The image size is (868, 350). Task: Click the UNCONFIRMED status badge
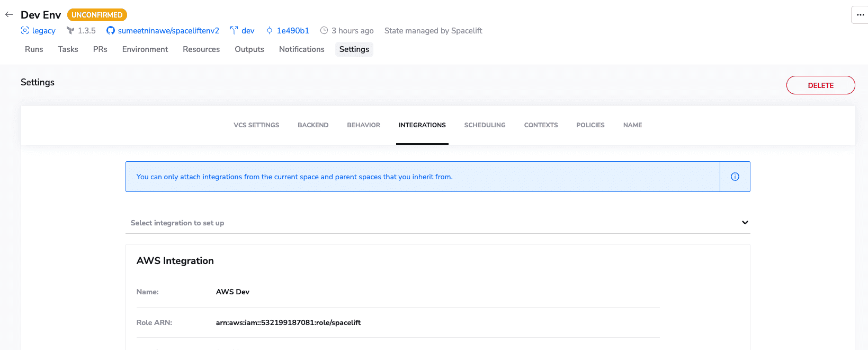[x=97, y=15]
